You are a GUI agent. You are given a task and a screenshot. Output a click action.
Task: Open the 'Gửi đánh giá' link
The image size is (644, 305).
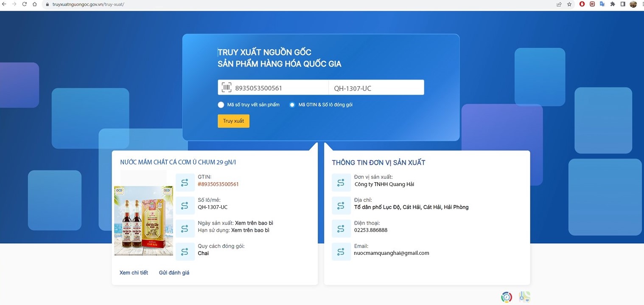174,273
